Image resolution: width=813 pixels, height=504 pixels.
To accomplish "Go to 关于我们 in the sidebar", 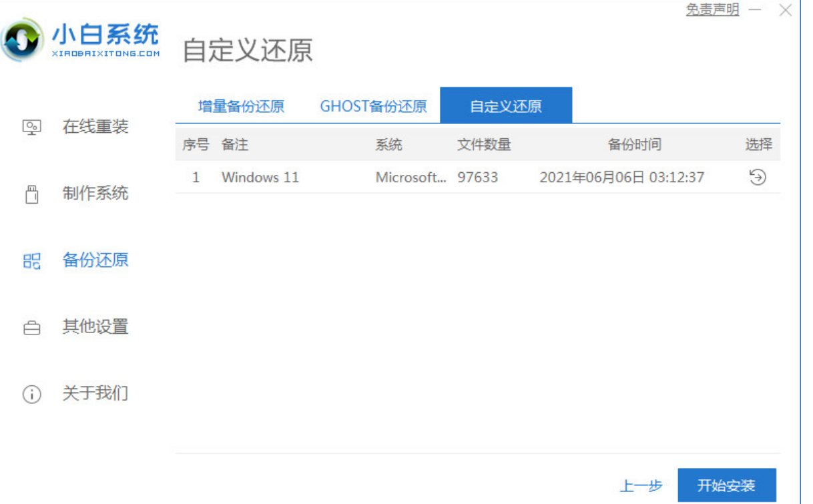I will coord(95,394).
